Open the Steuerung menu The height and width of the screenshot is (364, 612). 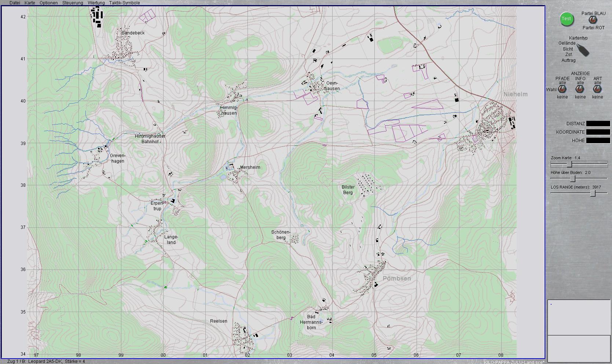73,3
